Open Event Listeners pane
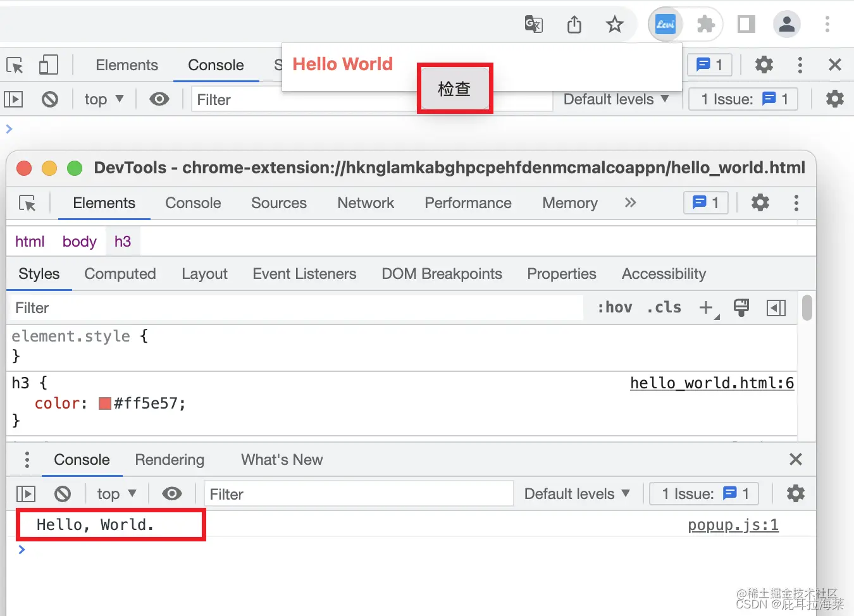The height and width of the screenshot is (616, 854). pyautogui.click(x=304, y=274)
